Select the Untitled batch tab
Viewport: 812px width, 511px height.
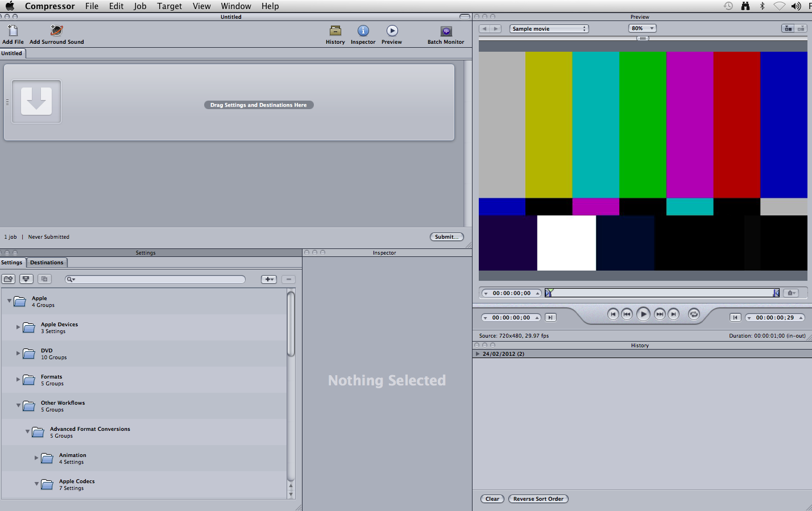[12, 53]
